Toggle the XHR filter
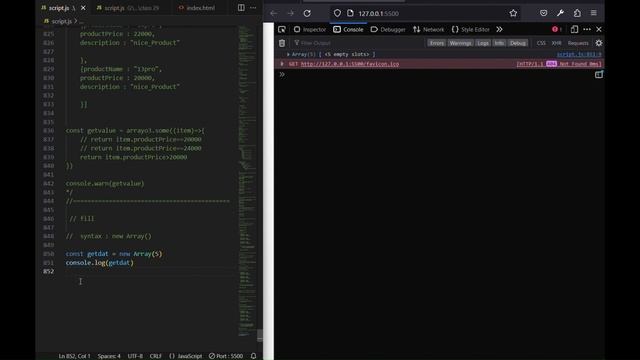 point(556,43)
